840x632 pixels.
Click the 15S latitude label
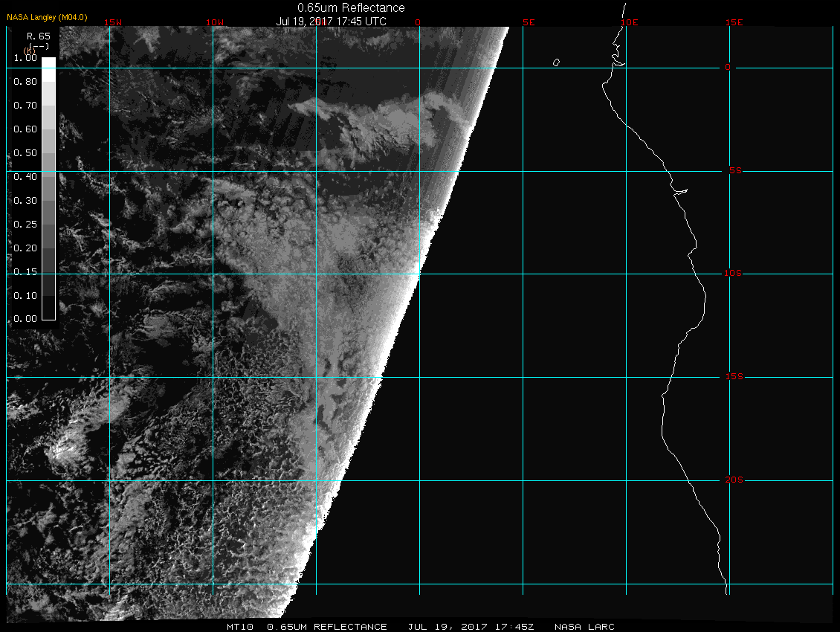[x=734, y=377]
